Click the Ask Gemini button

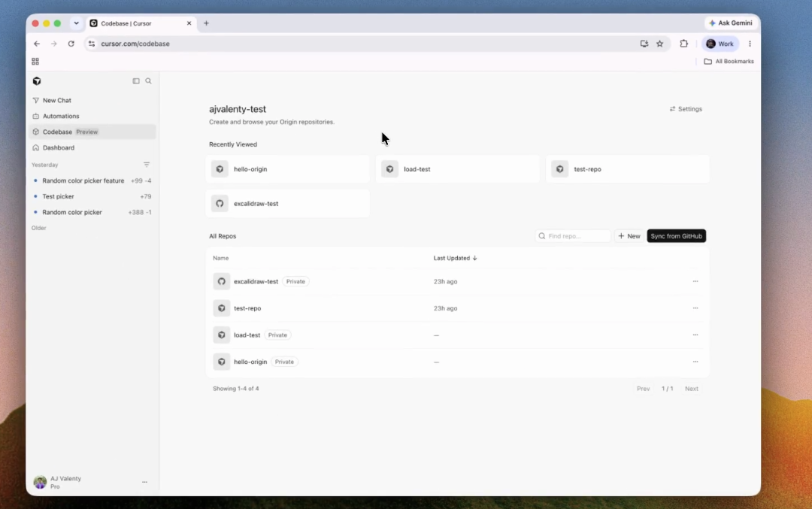731,23
